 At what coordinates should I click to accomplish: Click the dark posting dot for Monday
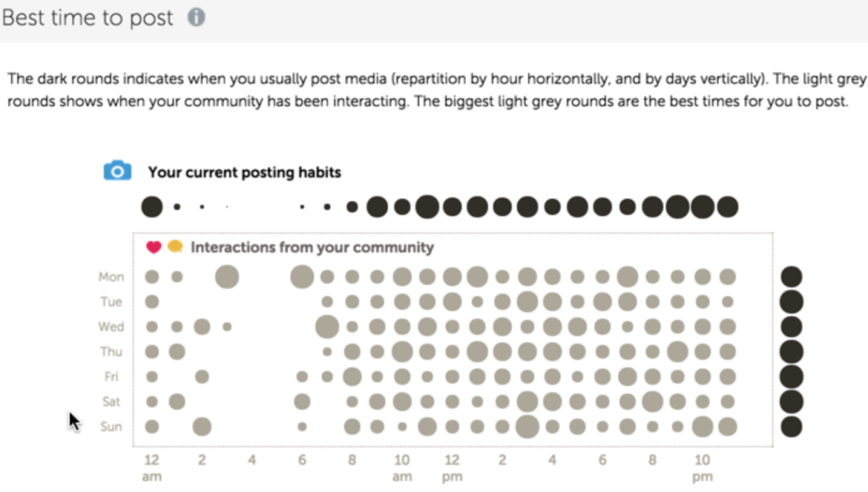[x=791, y=276]
